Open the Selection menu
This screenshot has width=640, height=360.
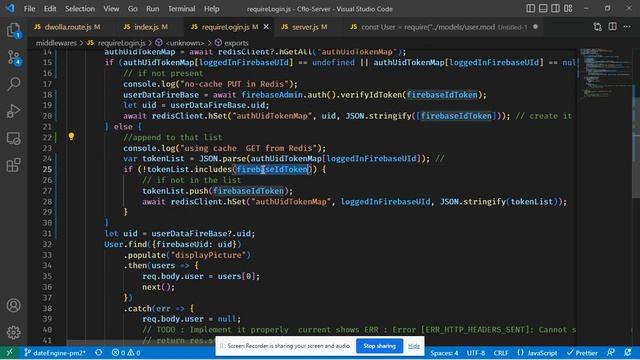pyautogui.click(x=80, y=9)
